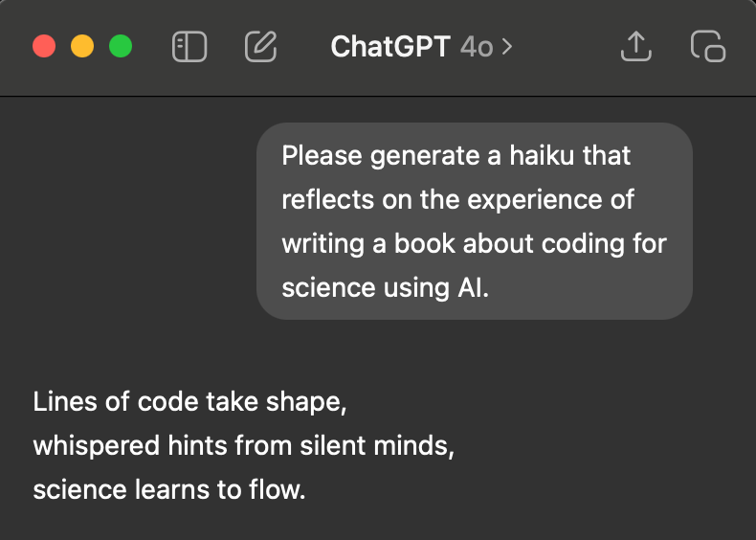Select the user prompt message bubble
This screenshot has width=756, height=540.
click(475, 221)
